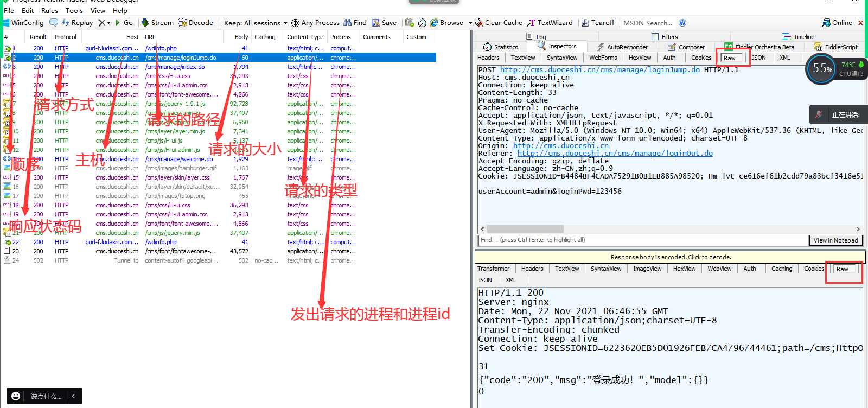Select the request WebForms inspector tab
The height and width of the screenshot is (408, 868).
point(603,58)
